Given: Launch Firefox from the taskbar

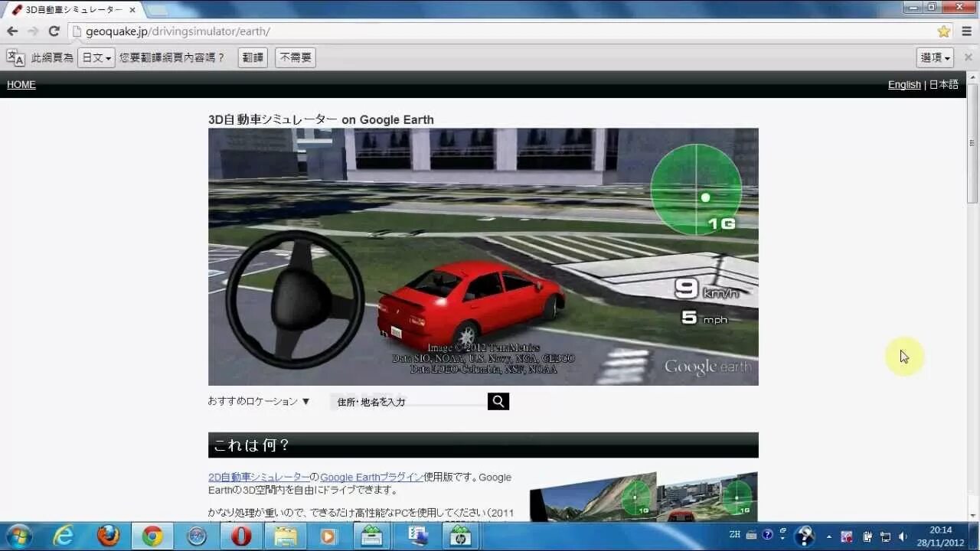Looking at the screenshot, I should 108,536.
